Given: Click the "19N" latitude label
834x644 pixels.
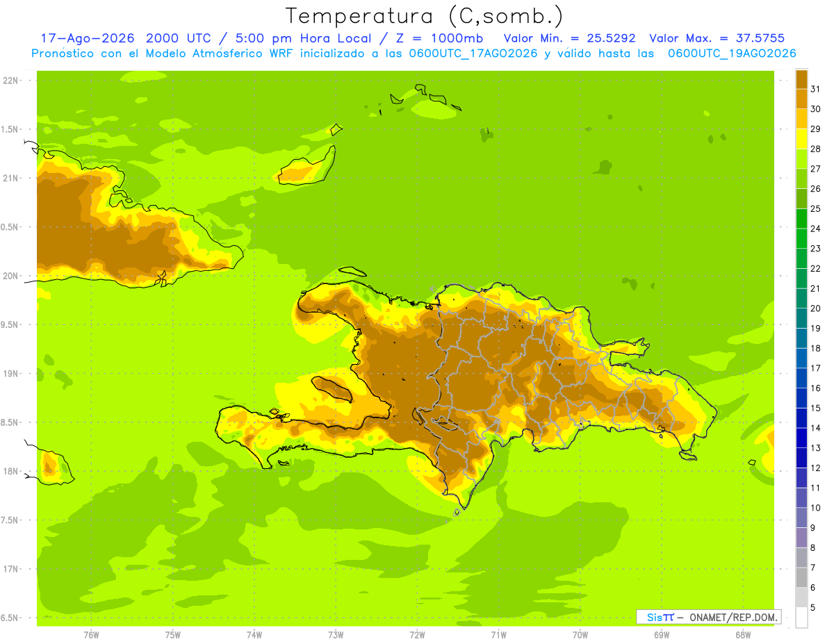Looking at the screenshot, I should point(10,374).
